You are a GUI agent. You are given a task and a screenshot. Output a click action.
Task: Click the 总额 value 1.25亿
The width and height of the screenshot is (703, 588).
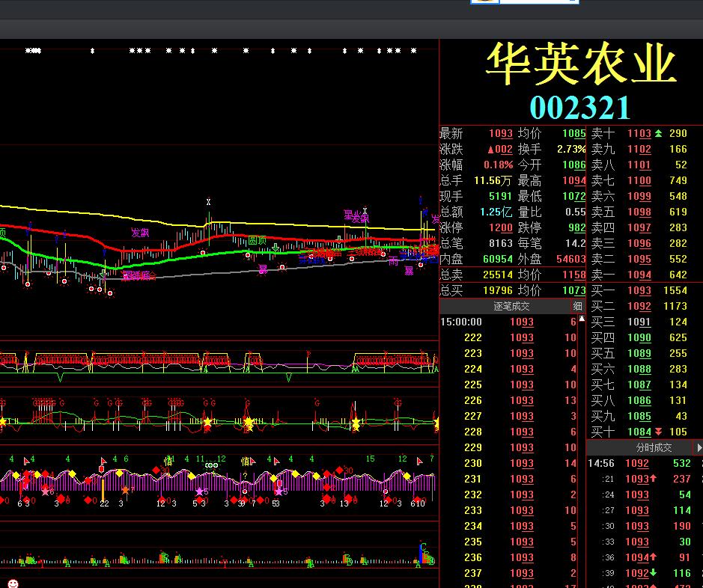(x=496, y=212)
